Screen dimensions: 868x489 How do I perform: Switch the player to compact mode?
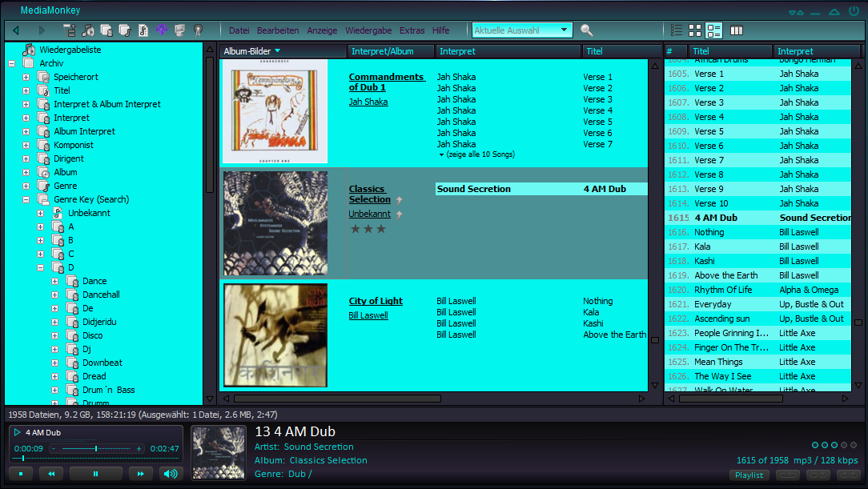coord(796,12)
